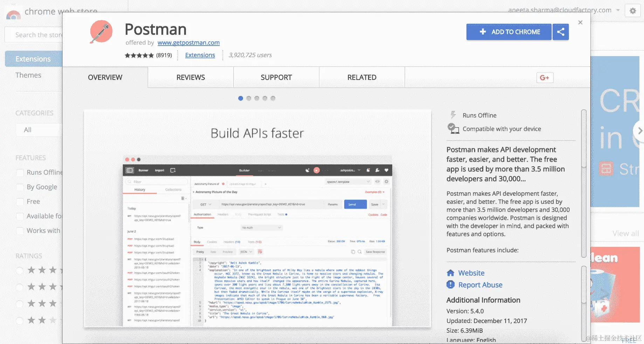Click the Postman features include text
The height and width of the screenshot is (344, 644).
point(482,250)
